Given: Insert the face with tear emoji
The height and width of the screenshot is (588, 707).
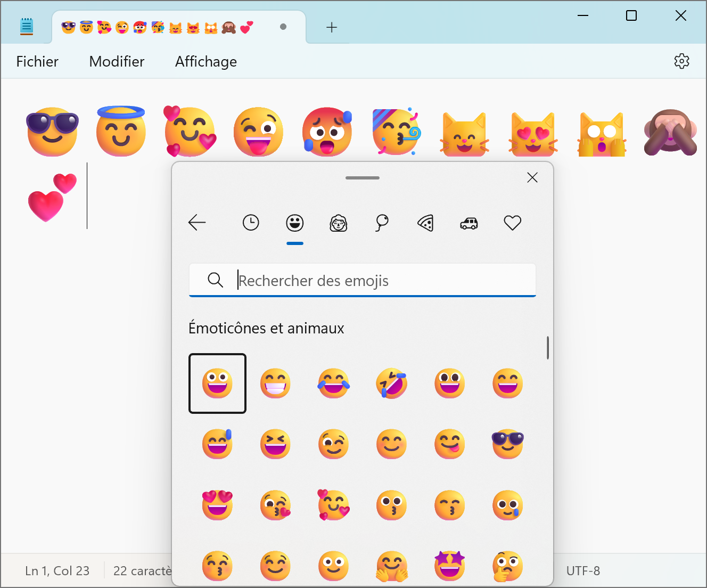Looking at the screenshot, I should point(508,505).
